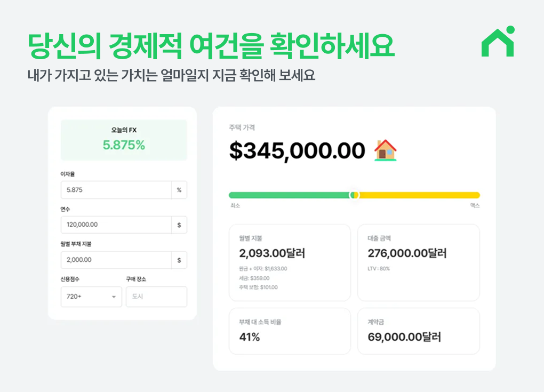Viewport: 544px width, 392px height.
Task: Select the 계약금 down payment card
Action: [x=418, y=331]
